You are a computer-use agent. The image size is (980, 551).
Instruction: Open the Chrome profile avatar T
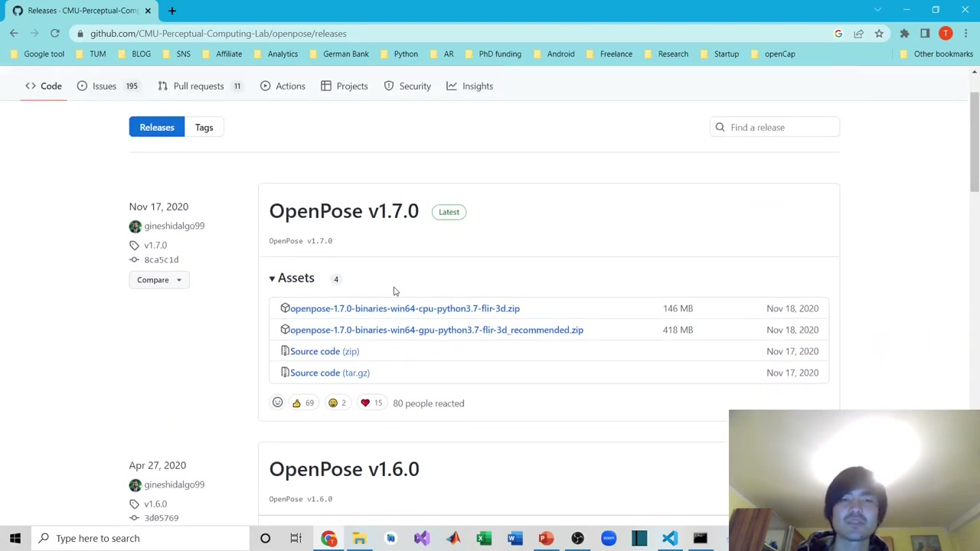946,34
